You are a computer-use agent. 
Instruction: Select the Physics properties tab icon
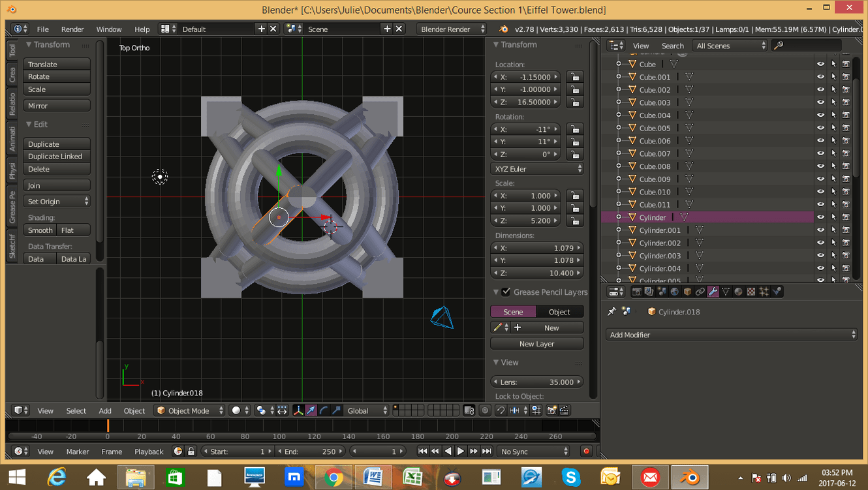click(777, 292)
